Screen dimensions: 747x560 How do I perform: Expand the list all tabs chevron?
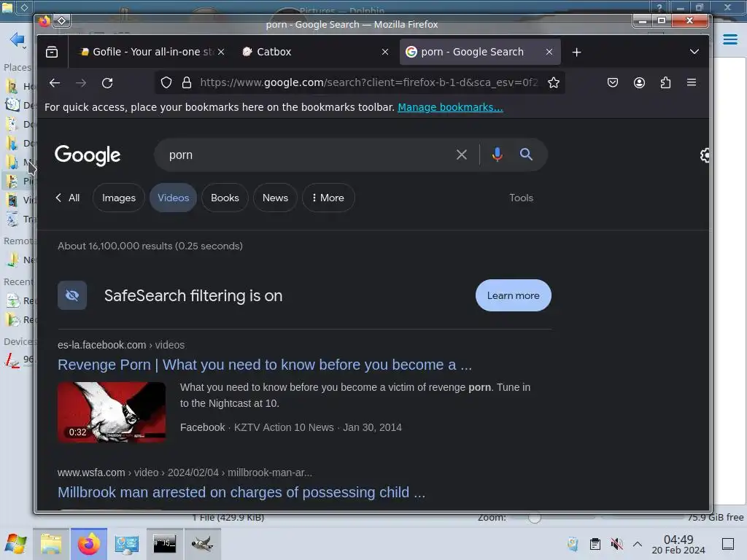694,52
